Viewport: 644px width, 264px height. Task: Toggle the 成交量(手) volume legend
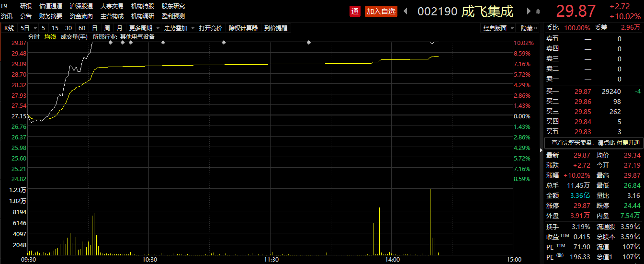[x=74, y=36]
